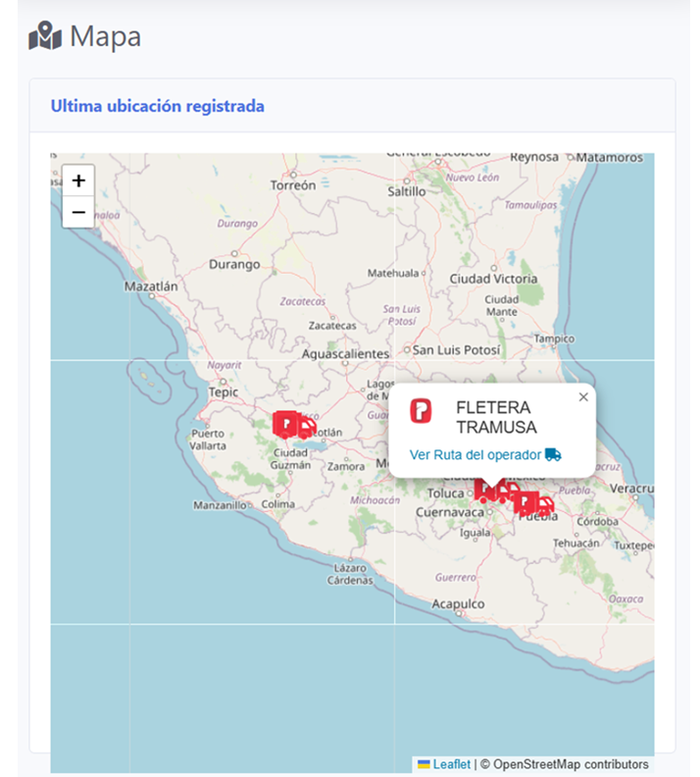Open Ver Ruta del operador link
Screen dimensions: 700x777
(475, 454)
